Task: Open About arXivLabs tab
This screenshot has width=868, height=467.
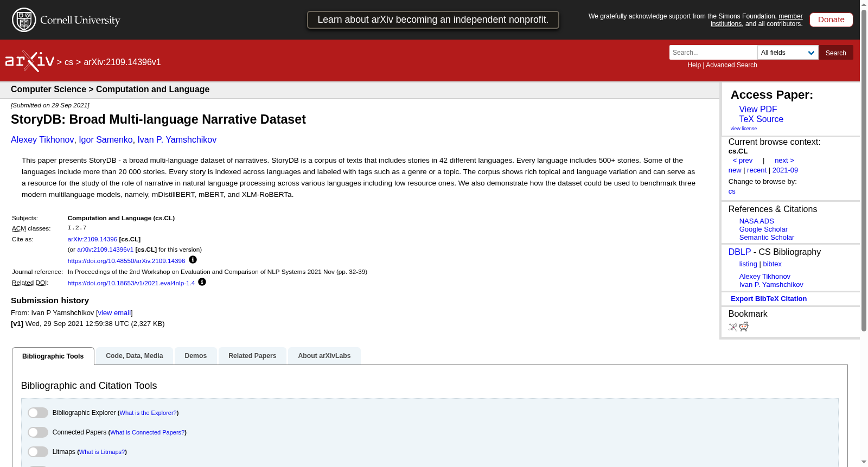Action: point(324,356)
